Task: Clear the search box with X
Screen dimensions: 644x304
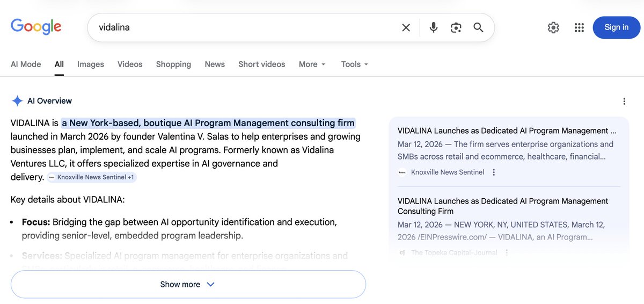Action: (406, 27)
